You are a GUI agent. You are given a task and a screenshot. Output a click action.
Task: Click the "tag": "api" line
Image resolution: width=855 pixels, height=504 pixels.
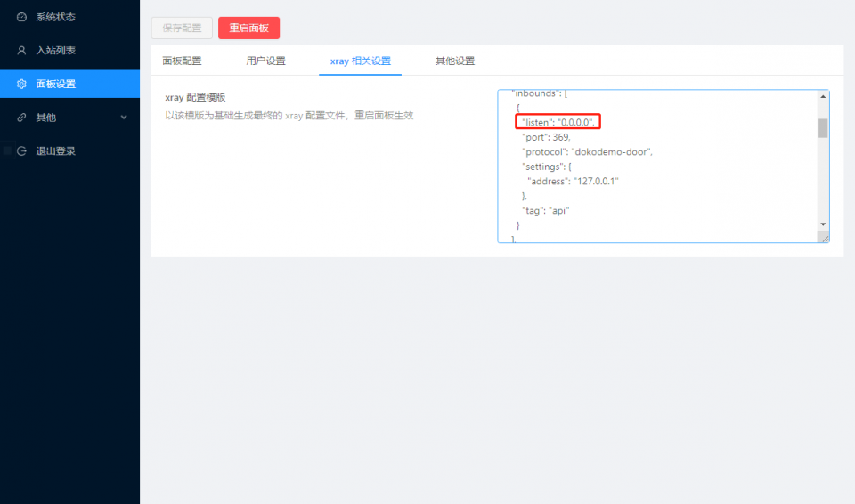pyautogui.click(x=546, y=210)
